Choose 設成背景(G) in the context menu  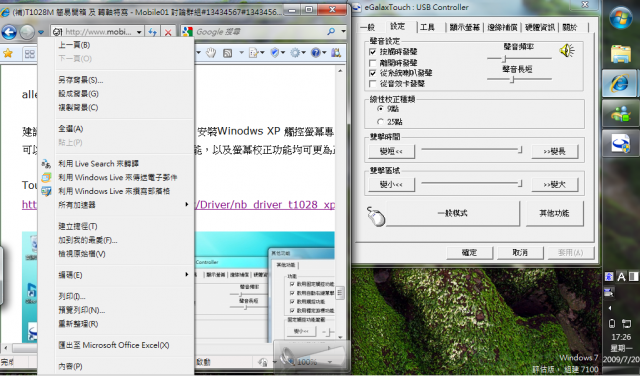[116, 94]
